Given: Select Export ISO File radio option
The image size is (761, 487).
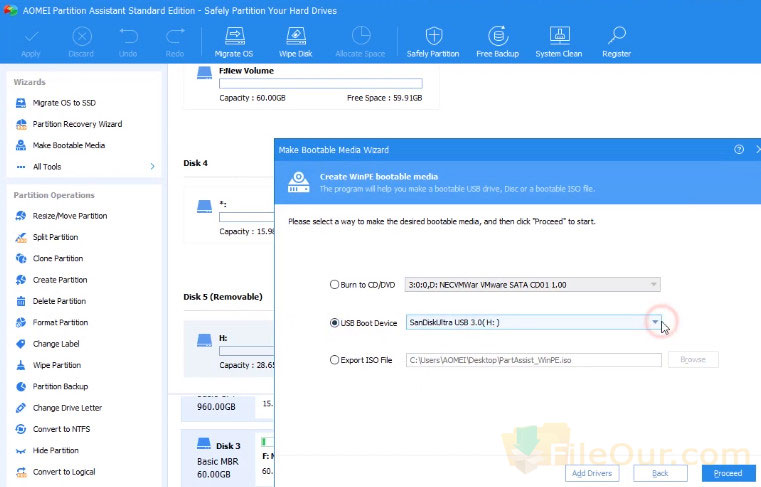Looking at the screenshot, I should 334,360.
